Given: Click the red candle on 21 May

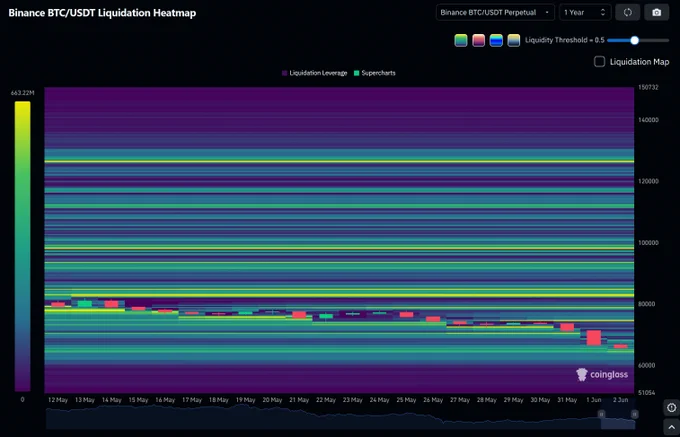Looking at the screenshot, I should [x=299, y=315].
